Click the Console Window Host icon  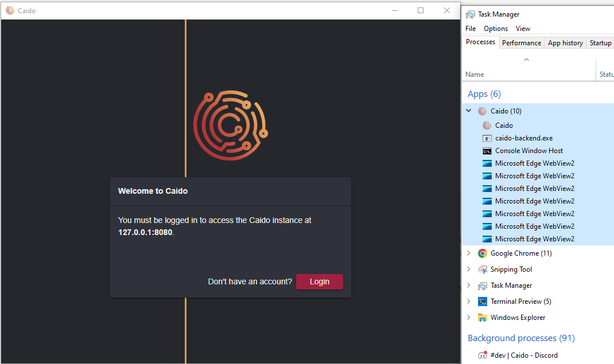[487, 150]
